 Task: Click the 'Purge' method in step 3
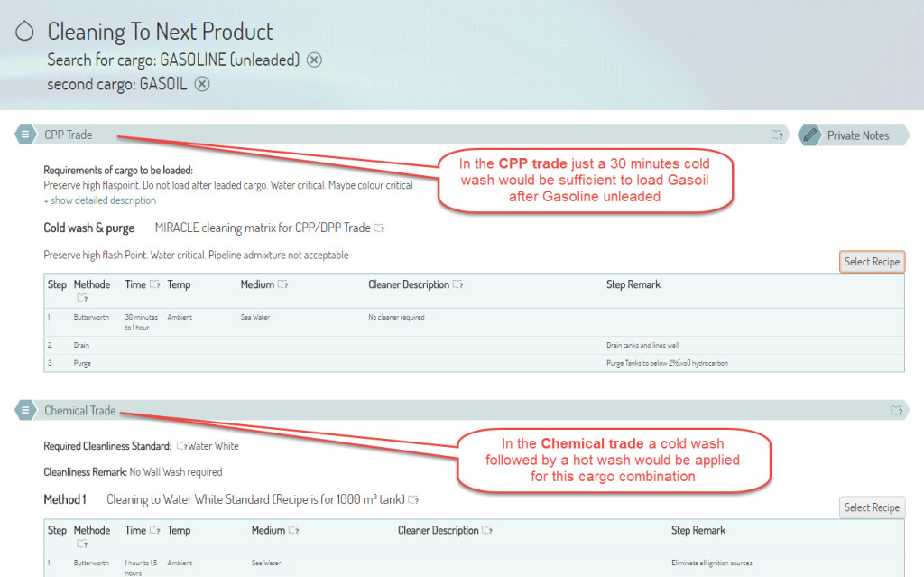82,363
